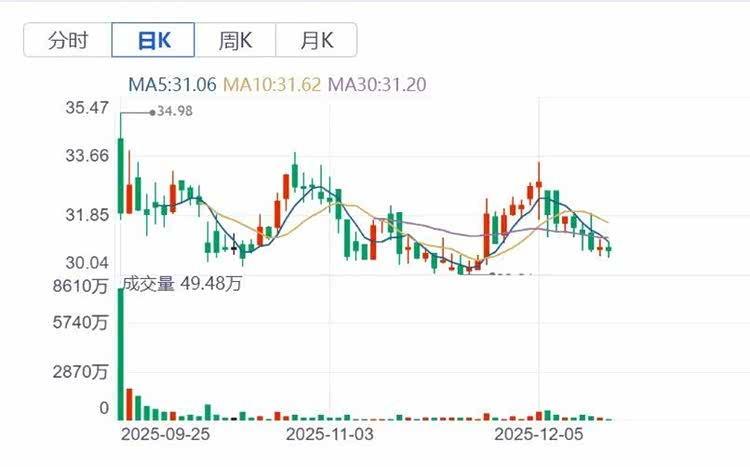The width and height of the screenshot is (750, 467).
Task: Click the 33.66 price axis label
Action: tap(87, 156)
